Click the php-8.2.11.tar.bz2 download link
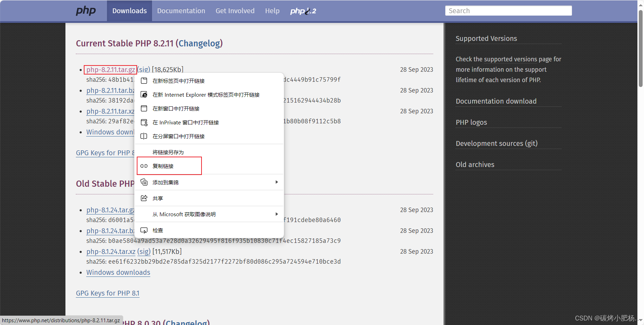This screenshot has width=644, height=325. tap(110, 90)
